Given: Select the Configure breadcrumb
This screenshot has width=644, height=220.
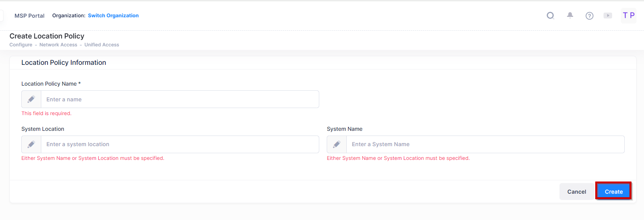Looking at the screenshot, I should pos(21,45).
